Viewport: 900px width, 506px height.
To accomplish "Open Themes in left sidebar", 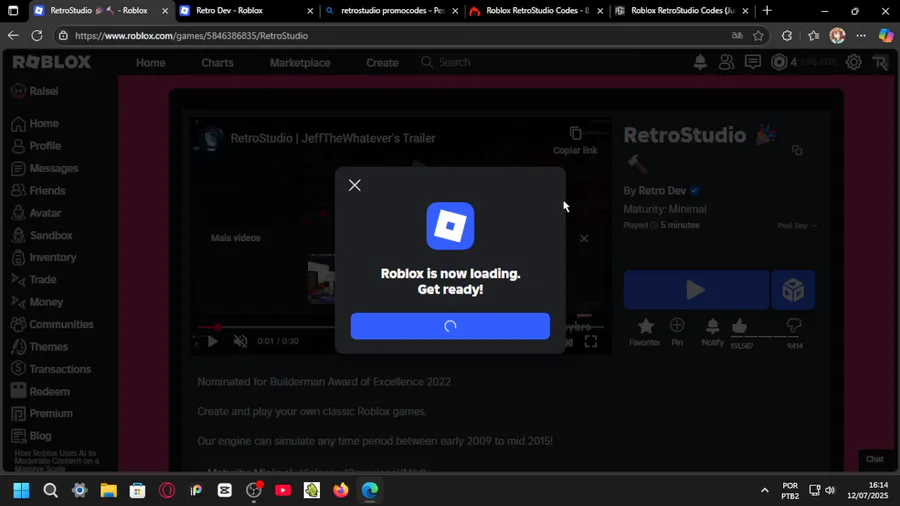I will (x=40, y=347).
